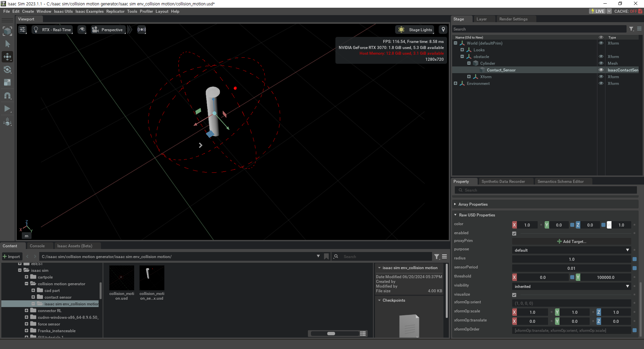Viewport: 644px width, 349px height.
Task: Open the Perspective camera menu
Action: click(108, 30)
